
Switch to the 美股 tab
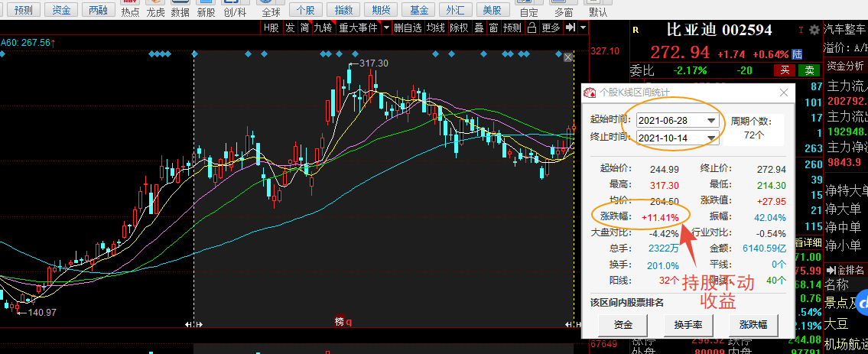coord(493,9)
